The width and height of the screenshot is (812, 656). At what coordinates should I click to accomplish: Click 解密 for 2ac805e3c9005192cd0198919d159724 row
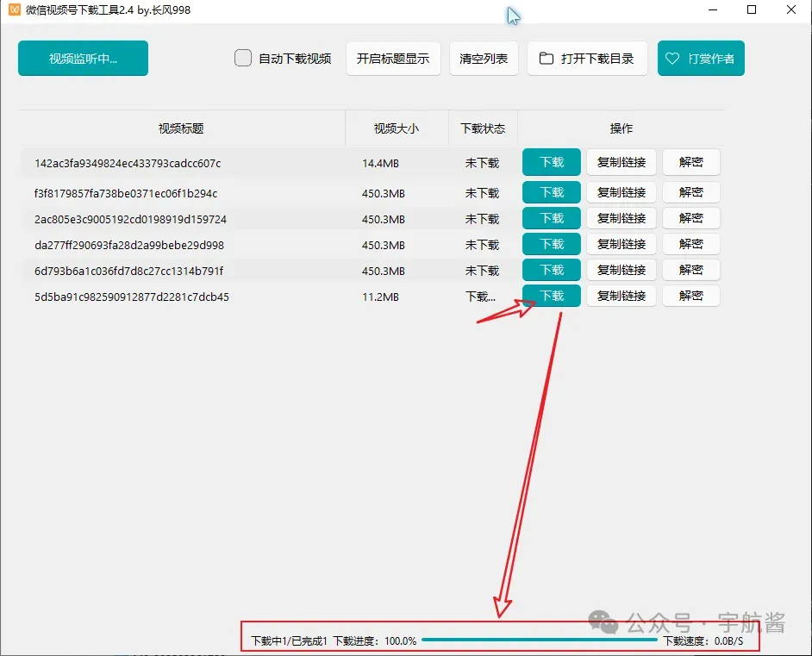pos(690,218)
